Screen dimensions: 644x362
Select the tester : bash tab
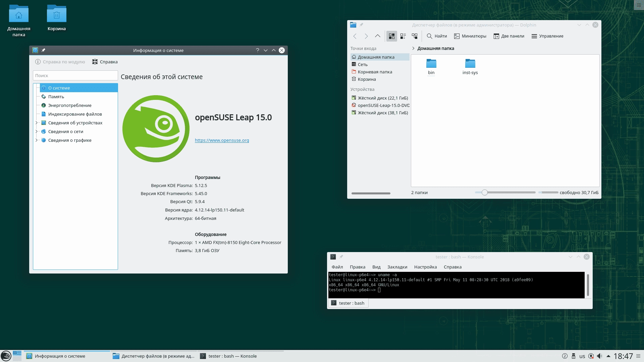point(348,303)
